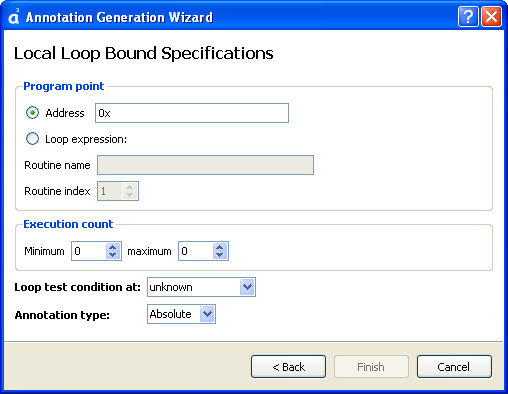The image size is (508, 394).
Task: Click the Execution count group label
Action: tap(68, 224)
